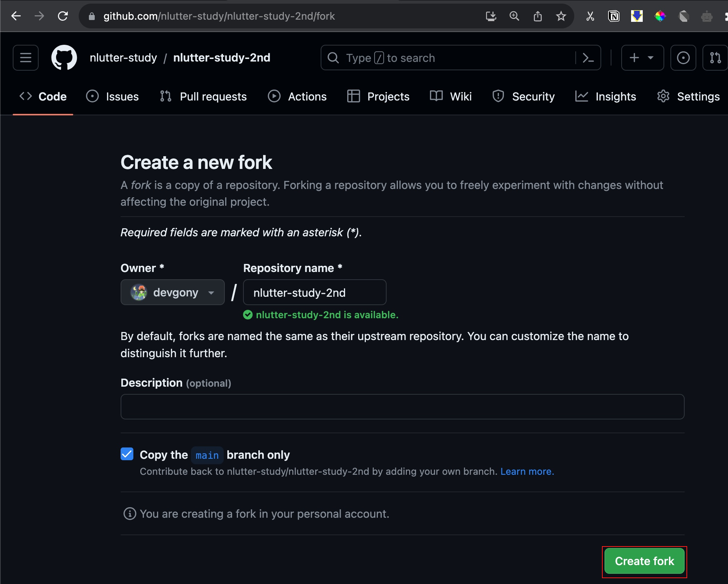Bookmark page with star icon
This screenshot has width=728, height=584.
pyautogui.click(x=561, y=16)
